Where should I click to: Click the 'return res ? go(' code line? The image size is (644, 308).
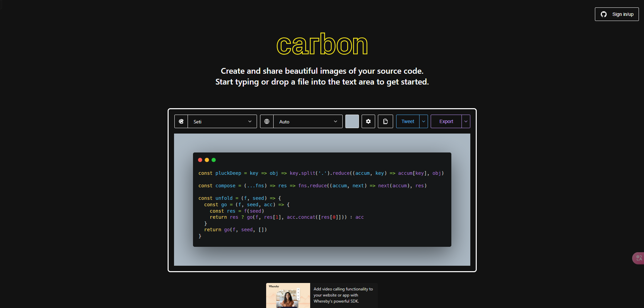coord(287,217)
